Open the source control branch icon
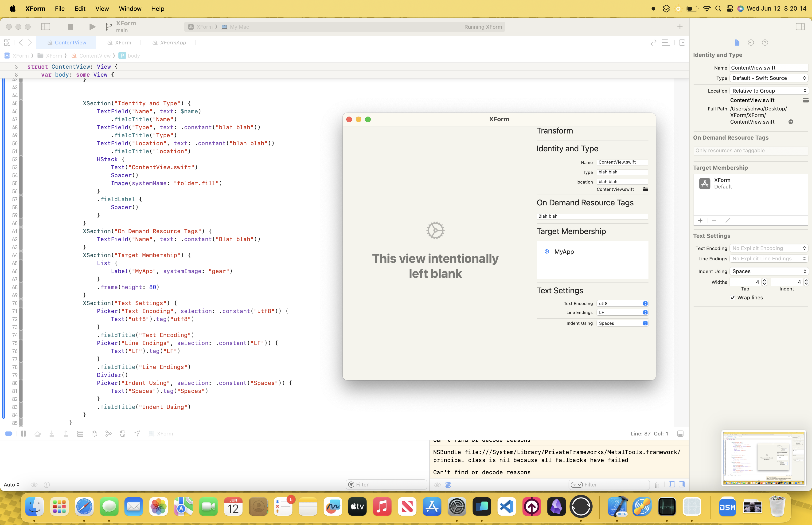The width and height of the screenshot is (812, 525). click(108, 27)
